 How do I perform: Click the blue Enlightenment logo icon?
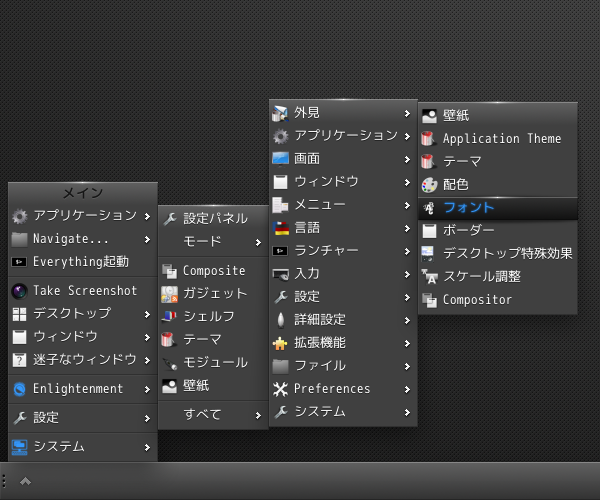pos(20,389)
